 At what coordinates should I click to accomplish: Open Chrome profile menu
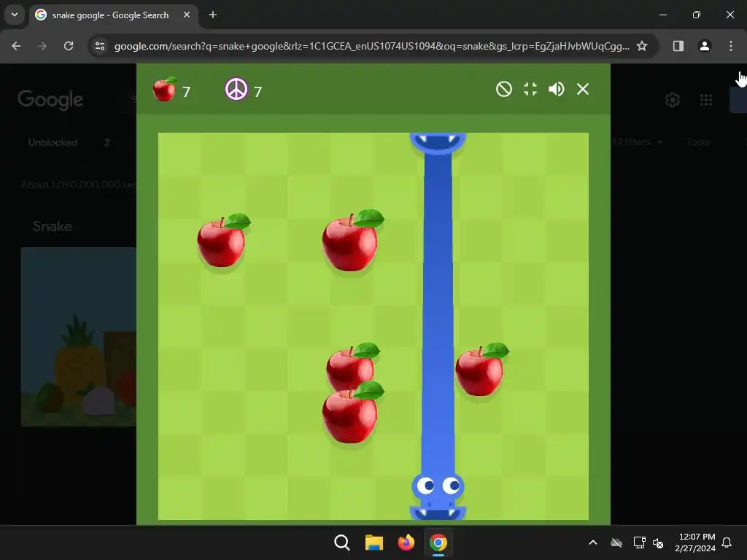coord(704,46)
